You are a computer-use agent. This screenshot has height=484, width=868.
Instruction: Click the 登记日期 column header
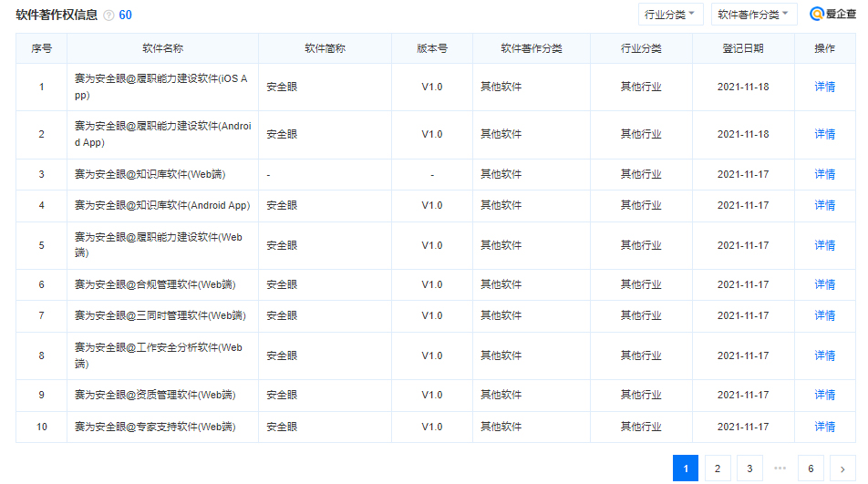tap(743, 48)
